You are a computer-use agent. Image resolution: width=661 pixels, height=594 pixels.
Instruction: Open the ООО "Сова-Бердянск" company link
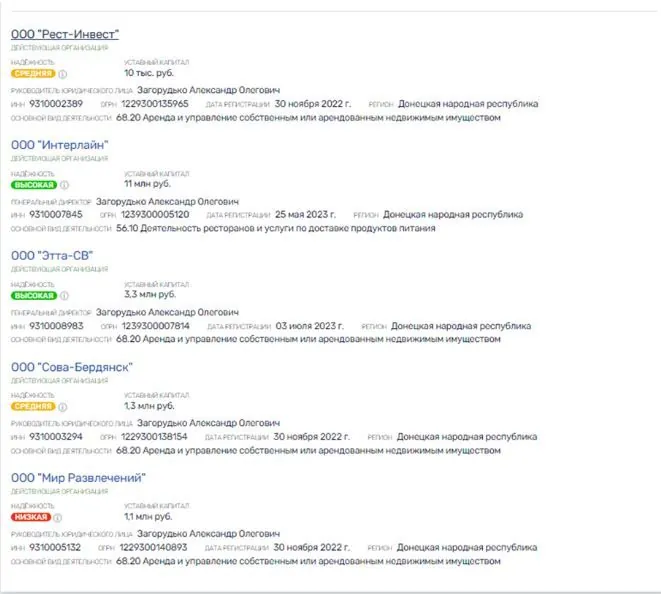click(72, 367)
